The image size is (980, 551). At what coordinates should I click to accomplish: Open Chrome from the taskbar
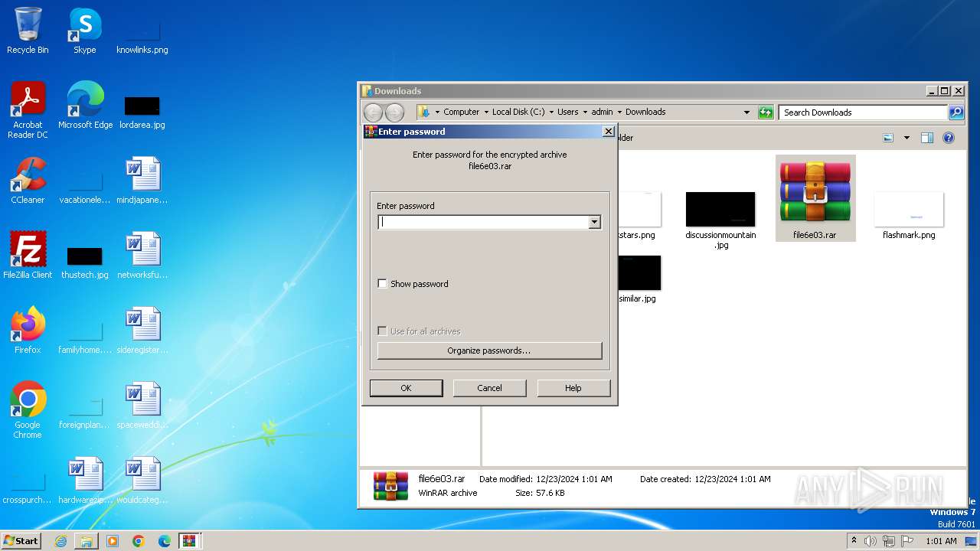(x=139, y=541)
